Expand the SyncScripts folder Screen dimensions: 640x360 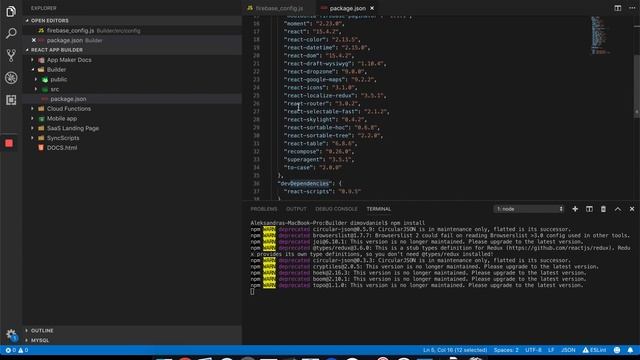[x=63, y=138]
